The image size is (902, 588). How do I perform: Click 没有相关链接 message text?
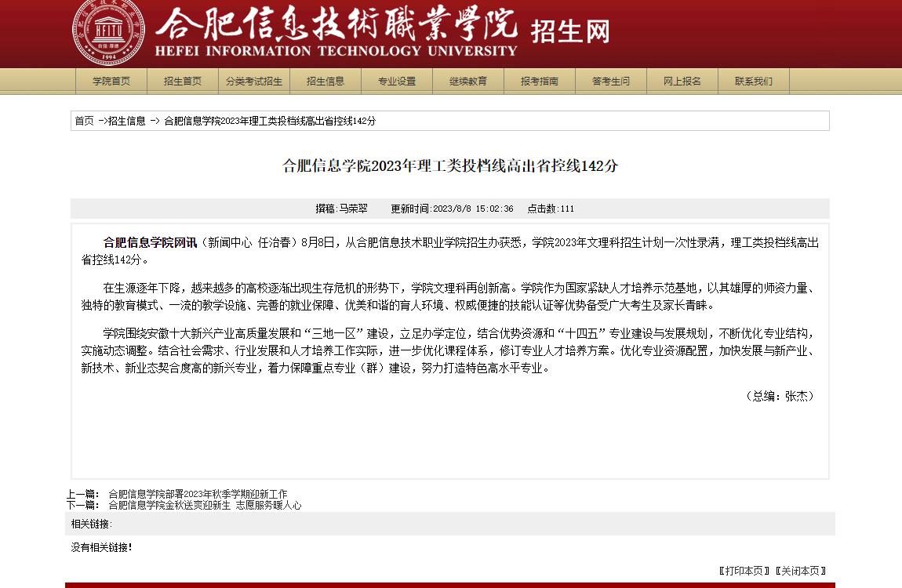(102, 547)
